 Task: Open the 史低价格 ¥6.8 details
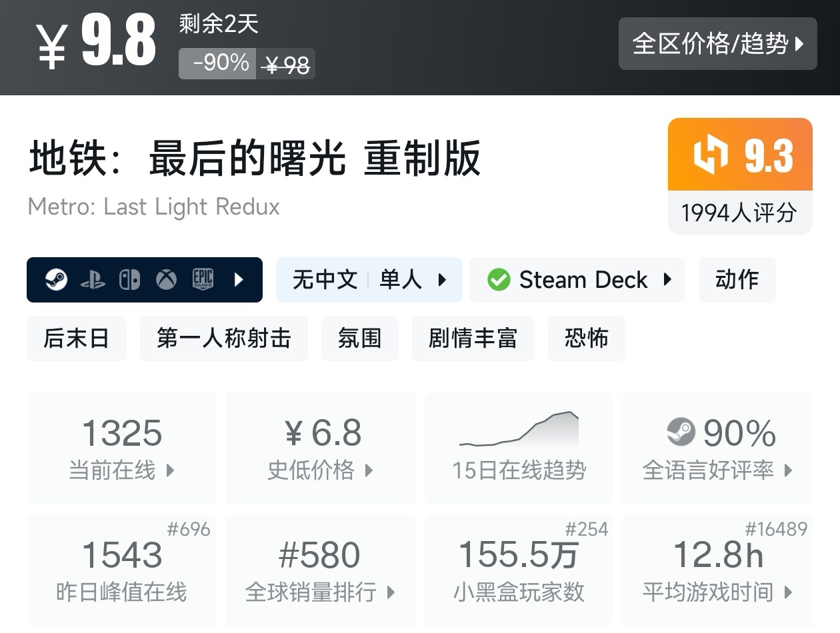pyautogui.click(x=320, y=448)
